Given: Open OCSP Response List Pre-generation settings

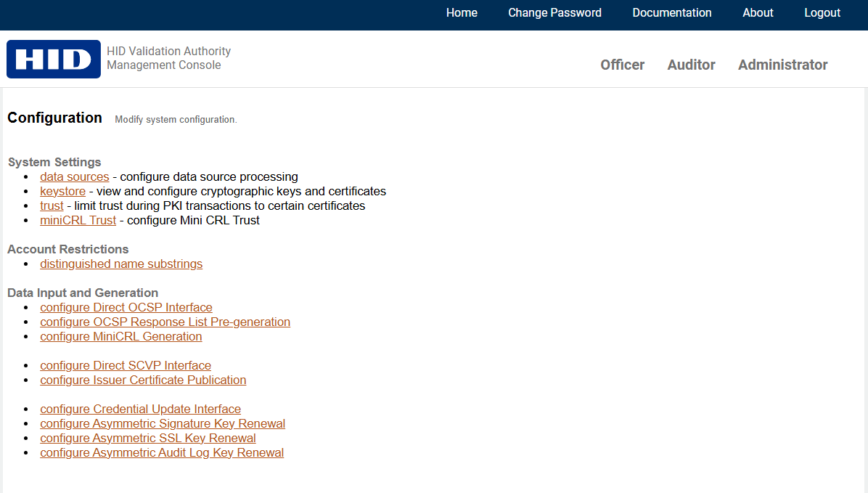Looking at the screenshot, I should click(x=165, y=322).
